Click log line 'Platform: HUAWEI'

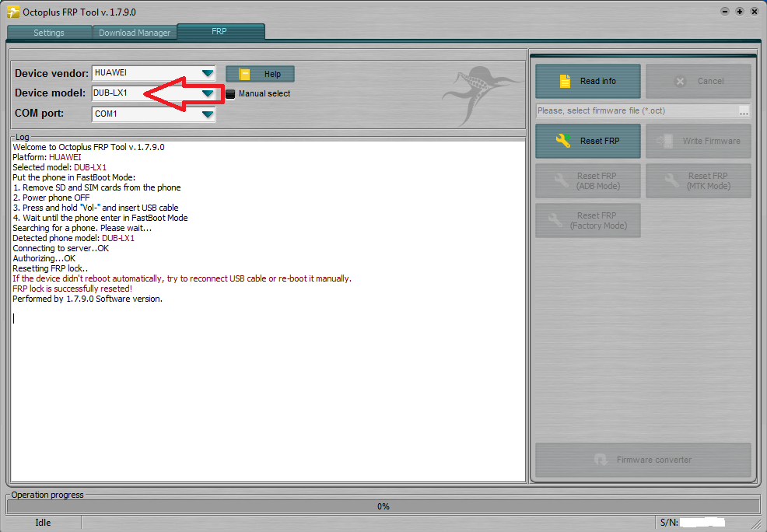(x=47, y=157)
